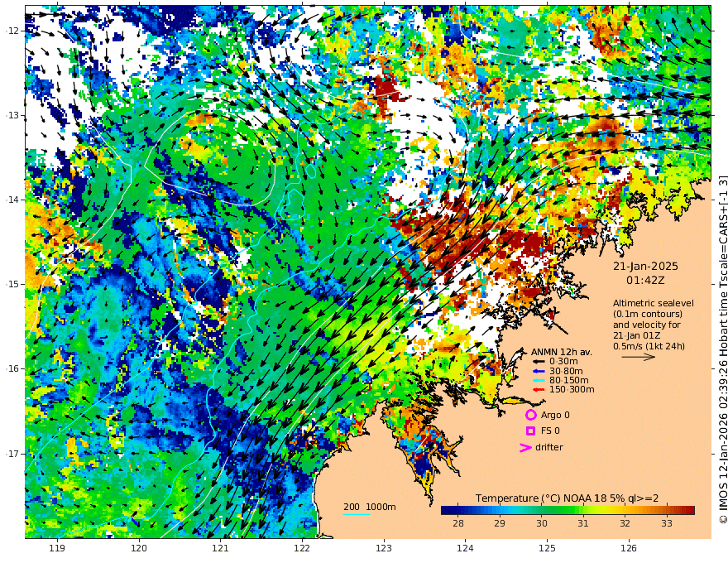728x563 pixels.
Task: Click the colorbar tick label 32
Action: pos(625,523)
